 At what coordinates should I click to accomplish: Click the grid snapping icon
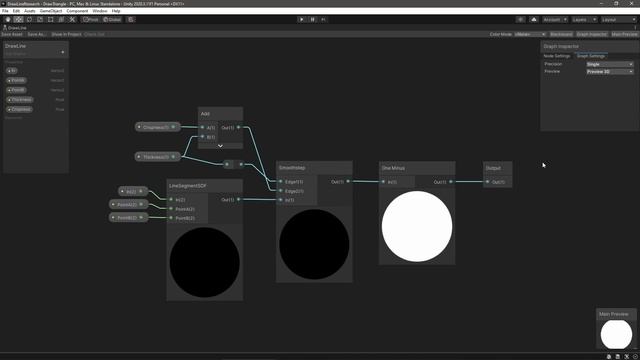(x=131, y=20)
